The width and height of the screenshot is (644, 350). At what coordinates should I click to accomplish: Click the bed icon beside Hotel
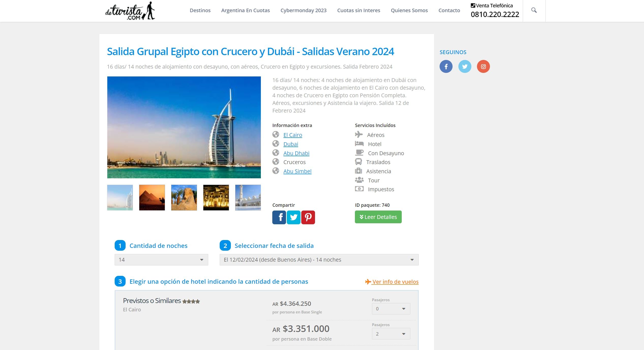point(359,144)
